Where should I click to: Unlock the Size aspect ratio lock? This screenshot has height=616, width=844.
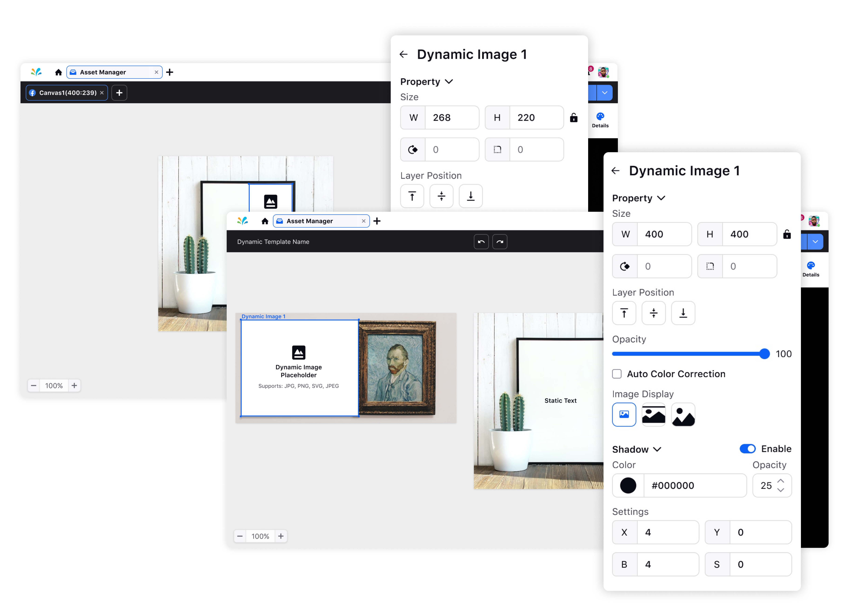click(x=787, y=234)
